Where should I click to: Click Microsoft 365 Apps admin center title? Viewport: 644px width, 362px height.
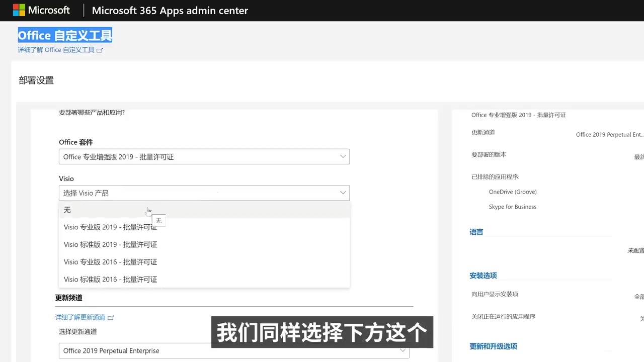coord(170,11)
